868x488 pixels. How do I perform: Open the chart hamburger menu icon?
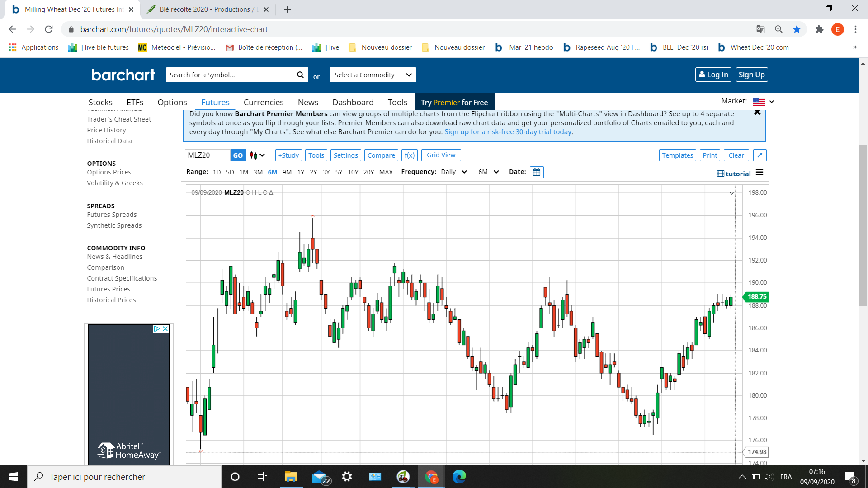tap(759, 173)
